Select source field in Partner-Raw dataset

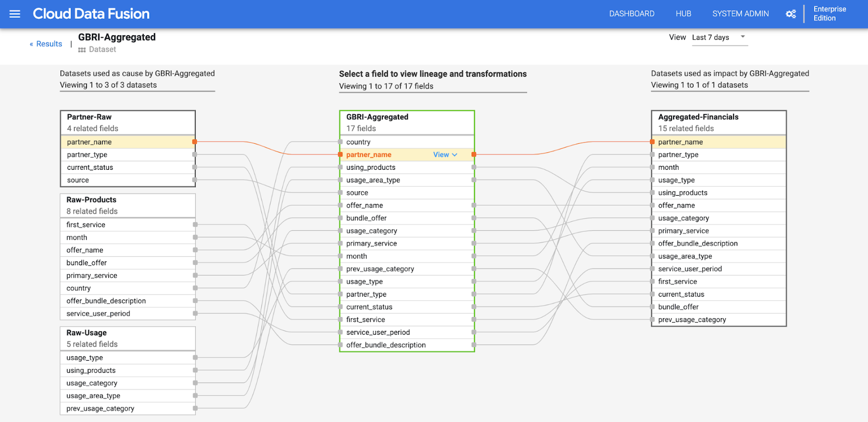[128, 180]
